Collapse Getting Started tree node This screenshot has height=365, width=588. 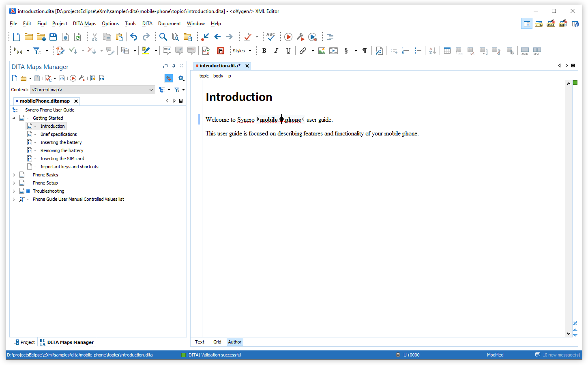click(14, 118)
